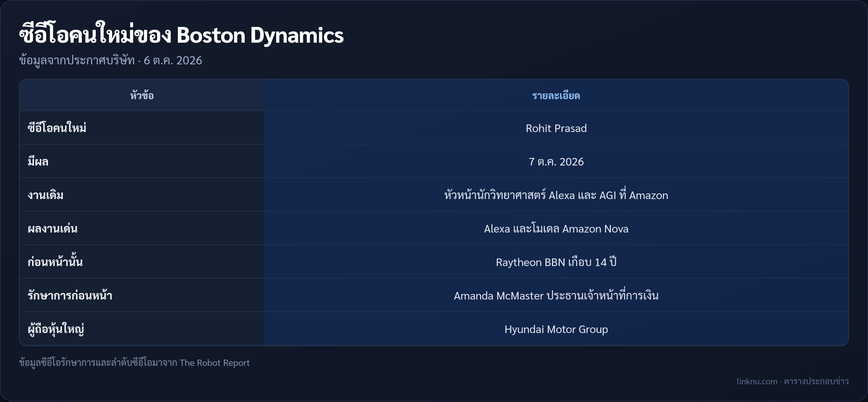Select the row label 'ซีอีโอคนใหม่'
The image size is (868, 402).
point(57,128)
